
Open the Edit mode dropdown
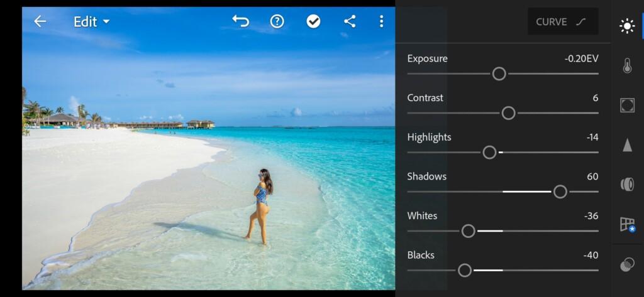point(91,22)
